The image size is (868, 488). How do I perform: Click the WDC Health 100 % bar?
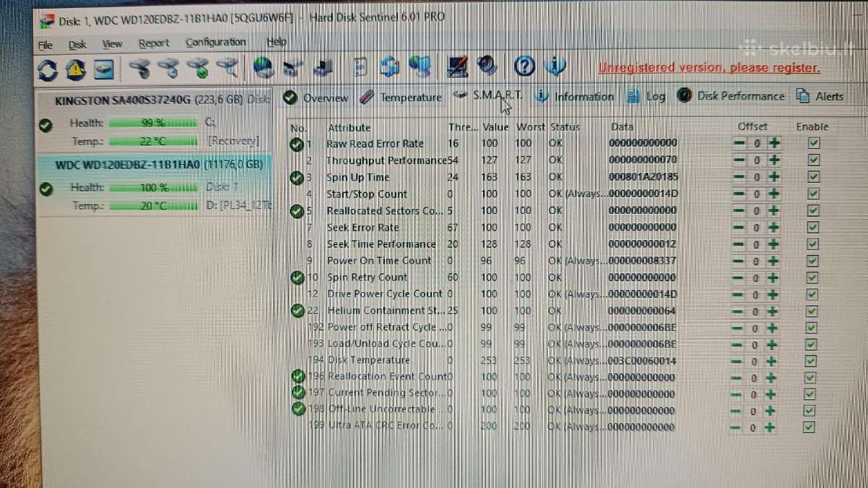154,188
